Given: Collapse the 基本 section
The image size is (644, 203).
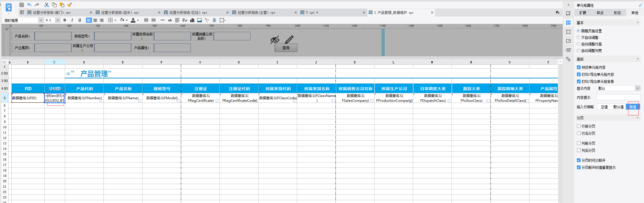Looking at the screenshot, I should [x=638, y=23].
